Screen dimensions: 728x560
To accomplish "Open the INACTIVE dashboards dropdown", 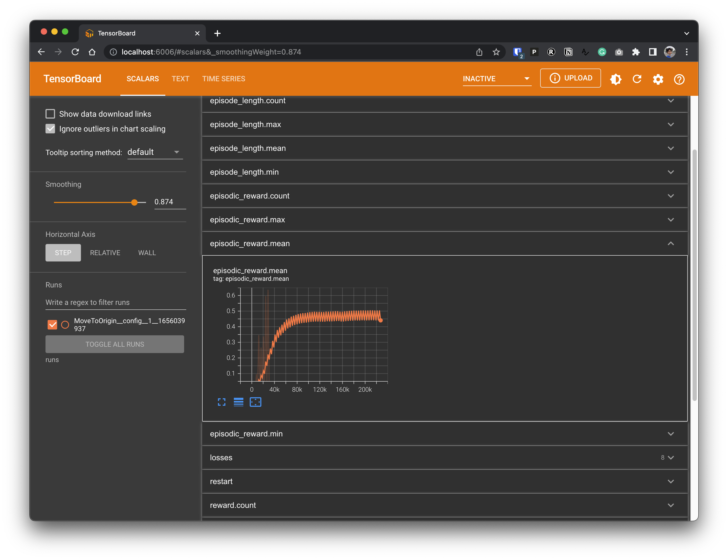I will (497, 79).
